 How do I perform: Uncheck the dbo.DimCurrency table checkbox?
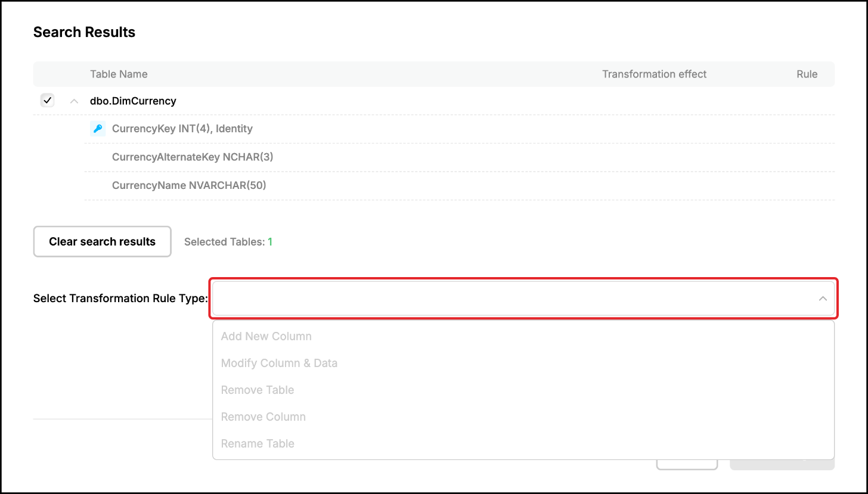[47, 101]
